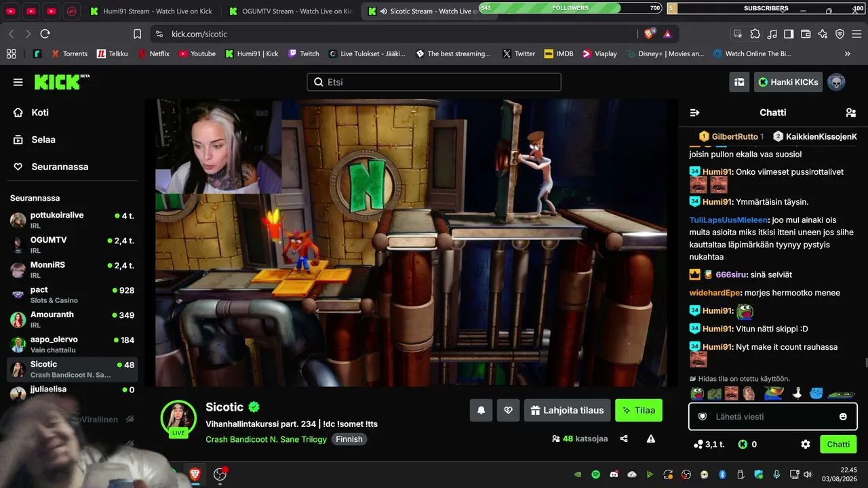This screenshot has width=868, height=488.
Task: Click Sicotic's LIVE avatar
Action: click(x=178, y=418)
